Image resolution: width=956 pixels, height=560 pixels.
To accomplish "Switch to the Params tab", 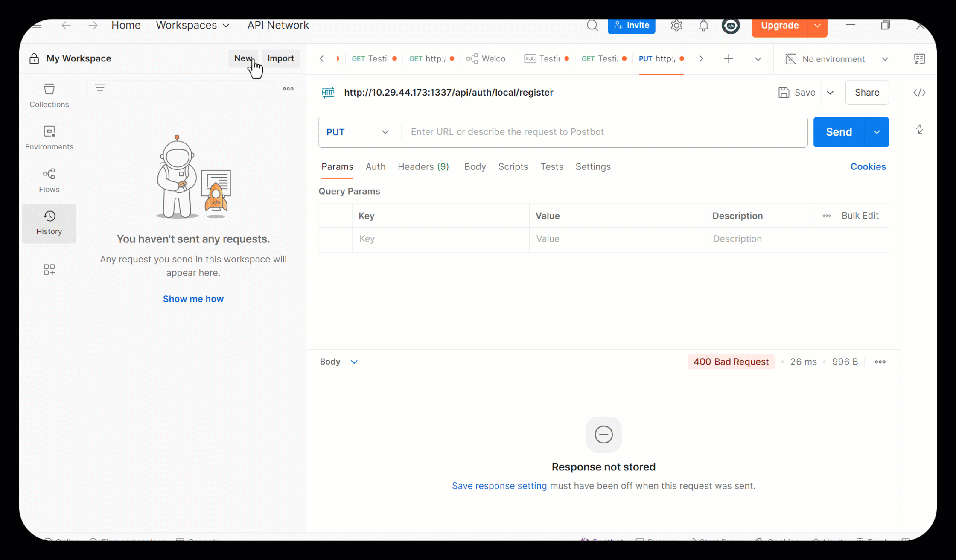I will point(337,166).
